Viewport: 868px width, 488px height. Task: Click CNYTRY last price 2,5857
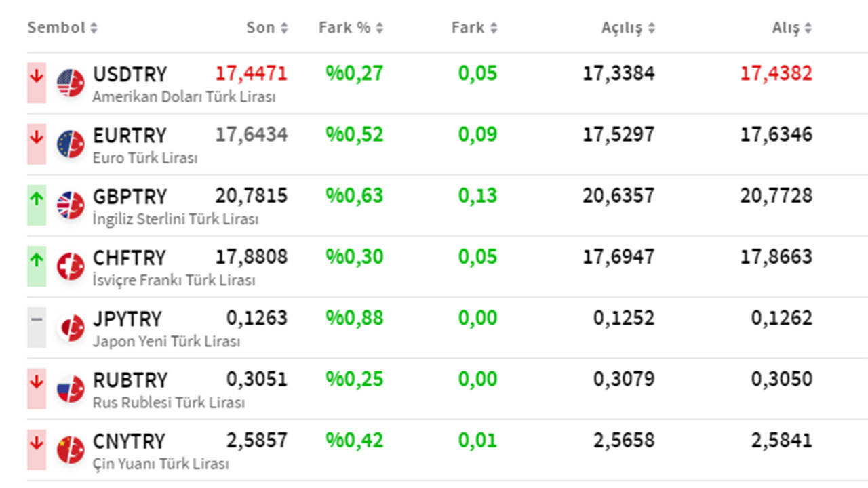click(x=257, y=440)
